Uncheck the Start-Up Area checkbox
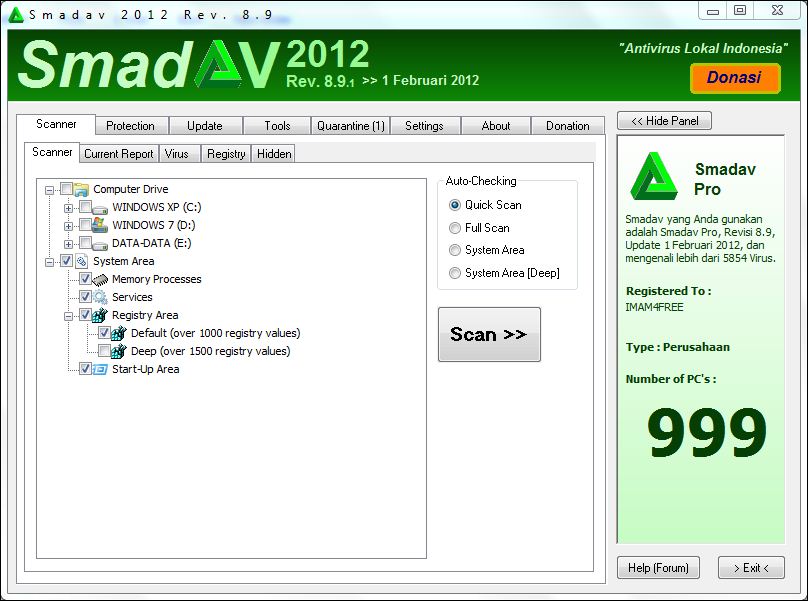Viewport: 808px width, 601px height. [x=85, y=369]
